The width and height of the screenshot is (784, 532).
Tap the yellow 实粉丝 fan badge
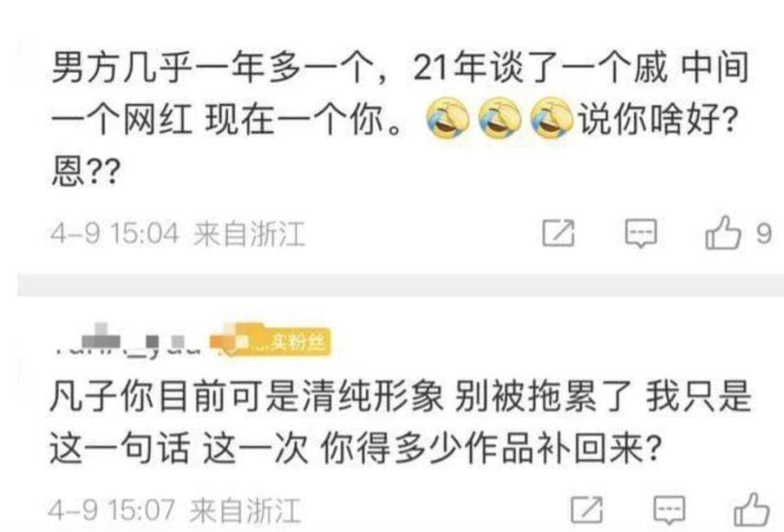pyautogui.click(x=270, y=342)
